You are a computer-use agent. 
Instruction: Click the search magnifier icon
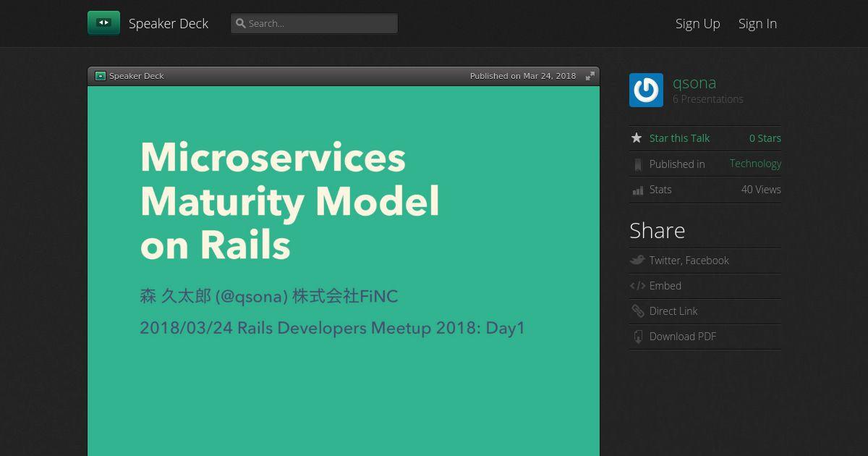click(241, 23)
